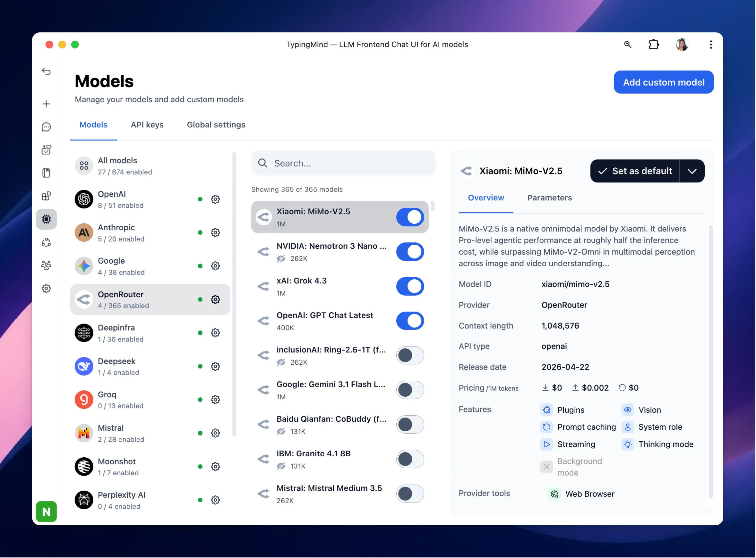Viewport: 756px width, 558px height.
Task: Open the teams people icon in sidebar
Action: pyautogui.click(x=46, y=265)
